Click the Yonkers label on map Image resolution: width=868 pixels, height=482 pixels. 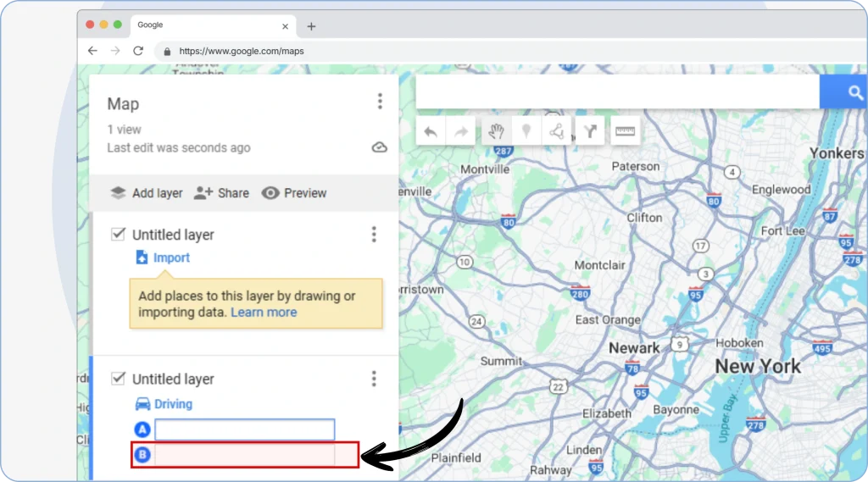[x=837, y=153]
